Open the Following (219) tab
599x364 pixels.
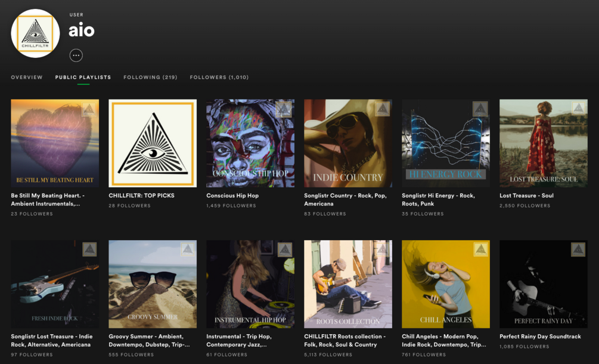coord(150,77)
